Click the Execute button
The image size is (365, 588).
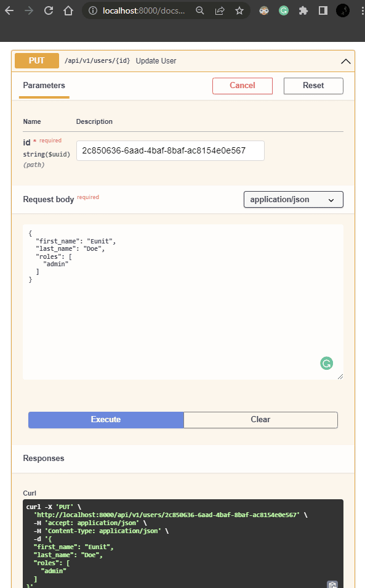106,420
